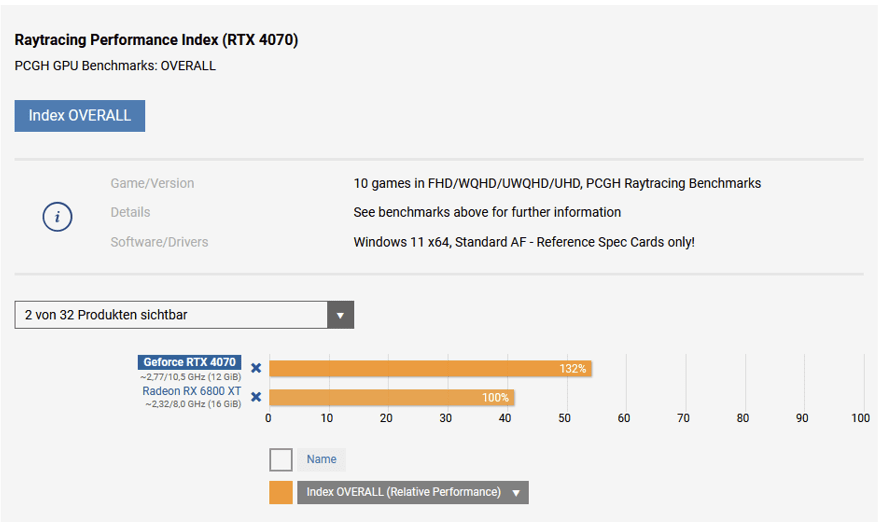Click the Software/Drivers info label
The width and height of the screenshot is (878, 522).
pos(159,242)
